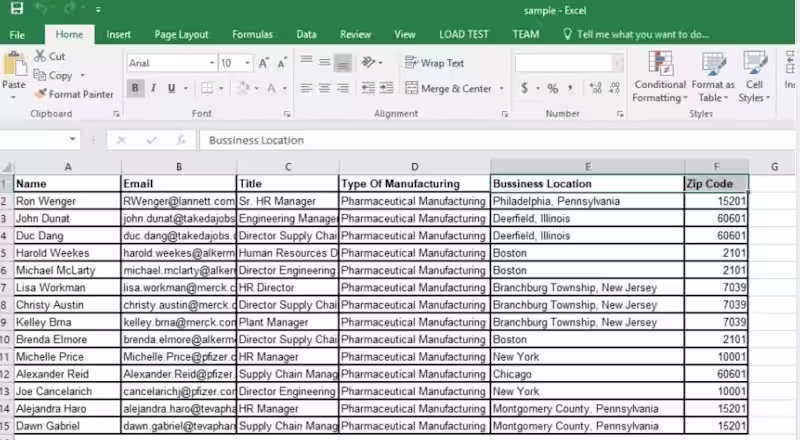The image size is (800, 440).
Task: Apply Percent Style format
Action: coord(553,88)
